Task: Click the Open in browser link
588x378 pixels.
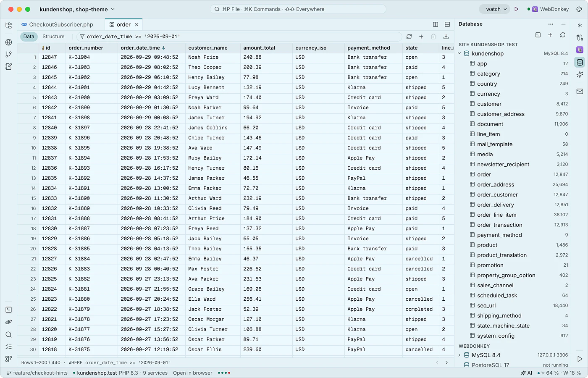Action: [x=192, y=373]
